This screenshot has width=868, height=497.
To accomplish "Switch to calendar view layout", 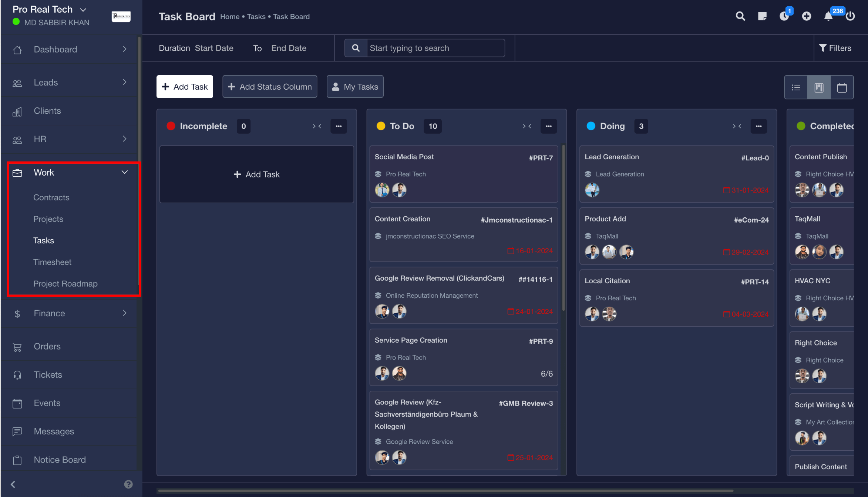I will click(x=842, y=88).
